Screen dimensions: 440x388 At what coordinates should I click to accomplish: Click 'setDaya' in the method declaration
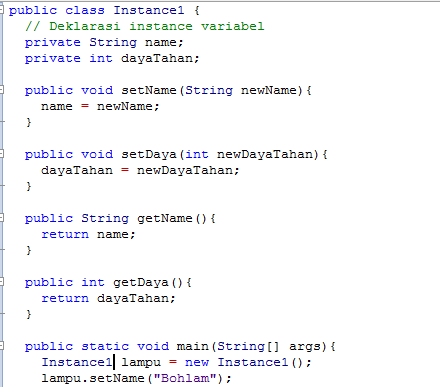pos(149,154)
